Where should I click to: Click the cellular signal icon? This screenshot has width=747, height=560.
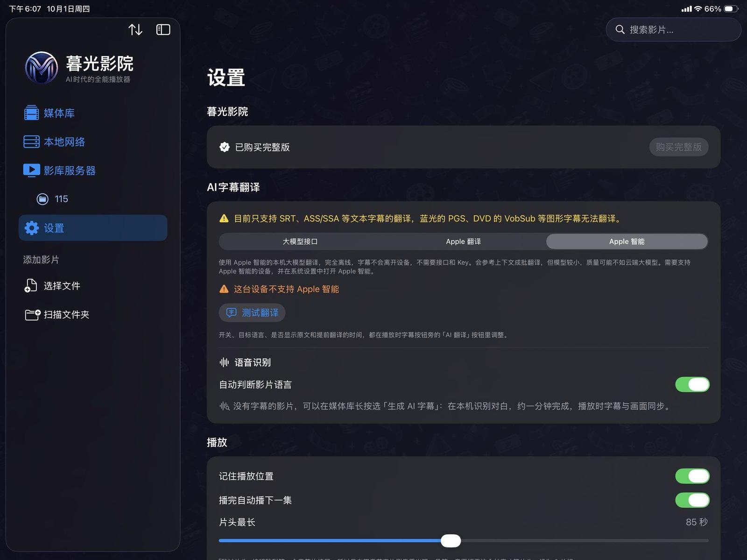[686, 9]
